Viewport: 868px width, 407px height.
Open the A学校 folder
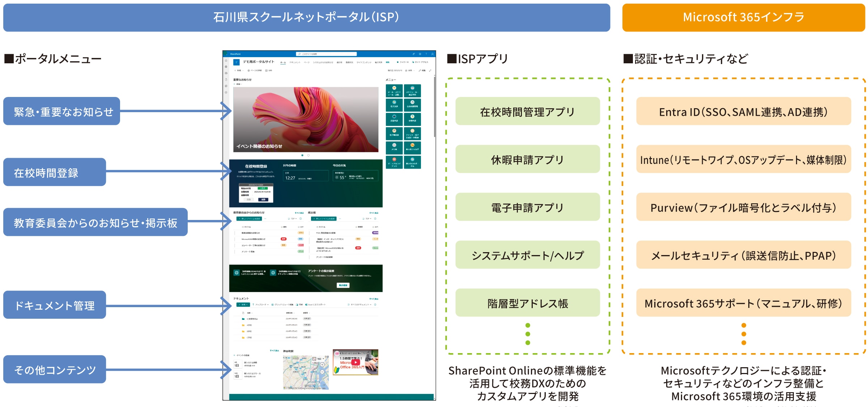[x=249, y=325]
